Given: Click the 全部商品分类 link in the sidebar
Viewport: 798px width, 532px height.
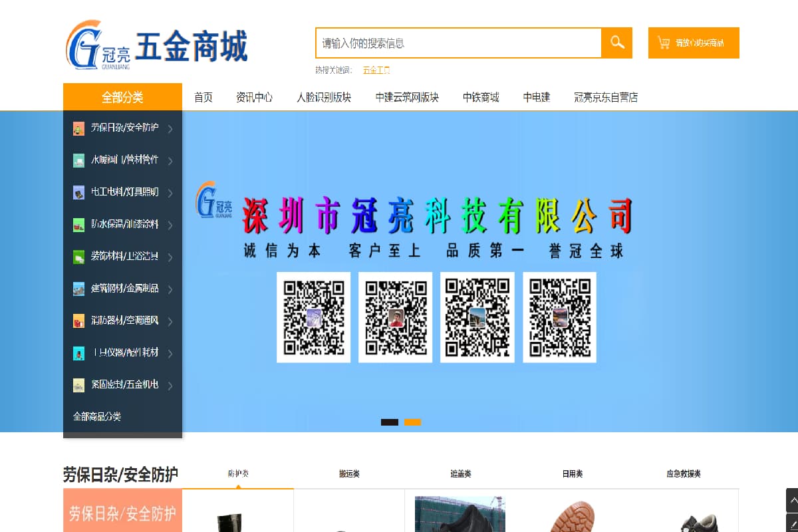Looking at the screenshot, I should [x=97, y=416].
